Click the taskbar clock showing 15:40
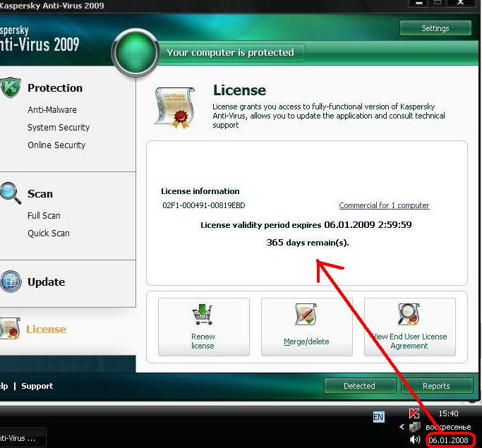Viewport: 482px width, 448px height. point(448,413)
